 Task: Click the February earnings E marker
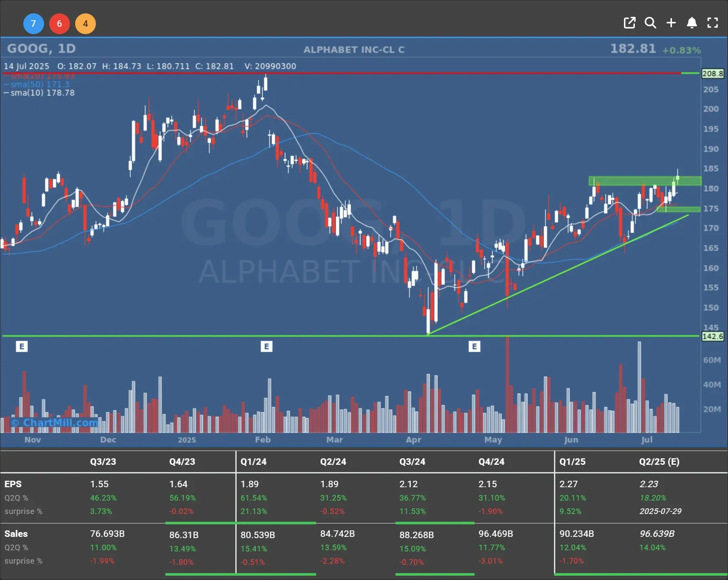(x=266, y=346)
